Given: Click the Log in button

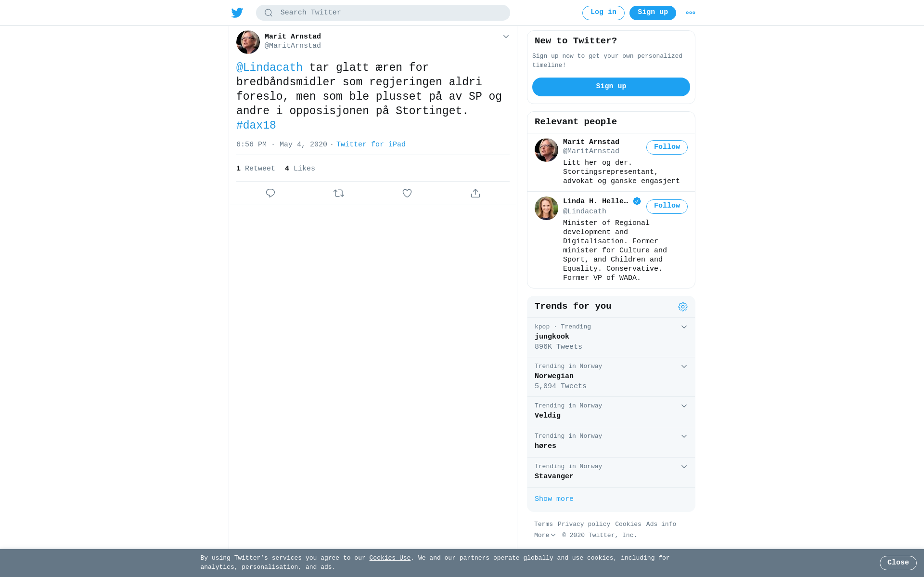Looking at the screenshot, I should (603, 13).
